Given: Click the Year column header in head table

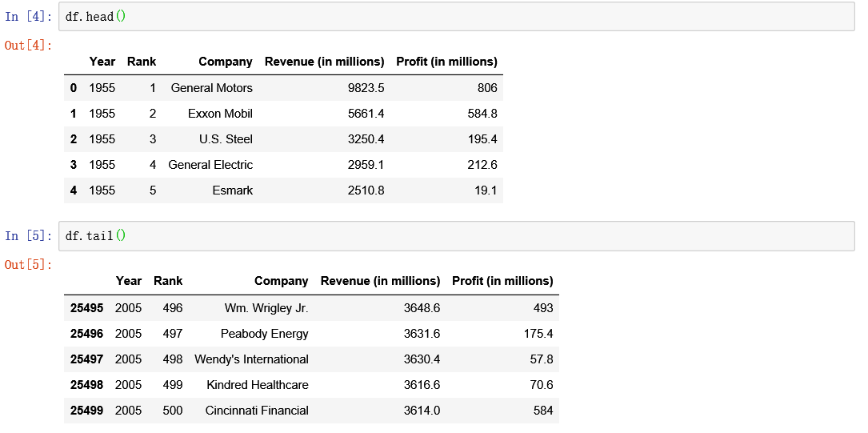Looking at the screenshot, I should click(102, 62).
